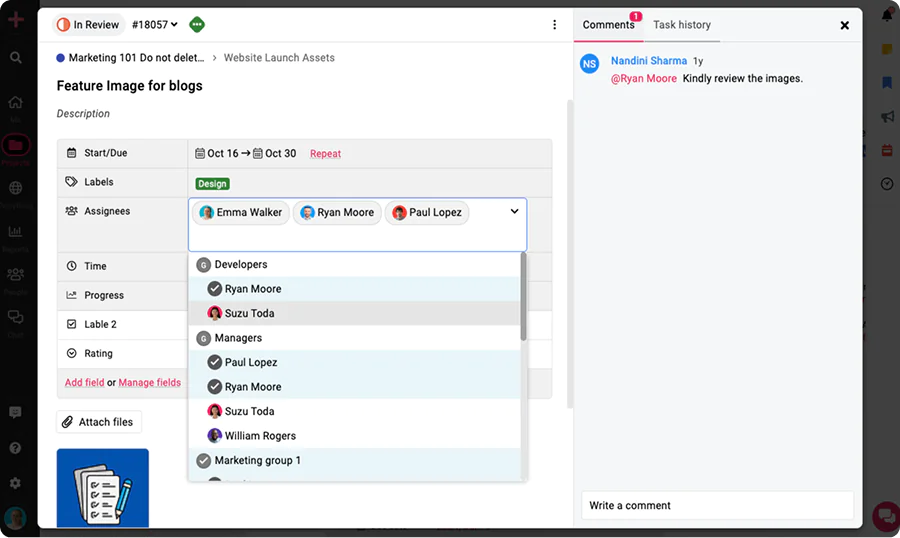Collapse the assignees dropdown arrow

[514, 211]
